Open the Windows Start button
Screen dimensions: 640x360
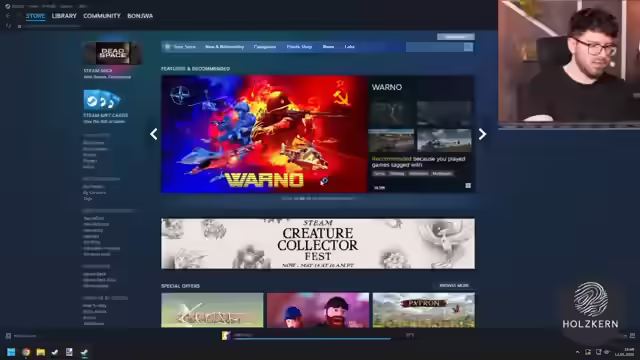[x=11, y=352]
